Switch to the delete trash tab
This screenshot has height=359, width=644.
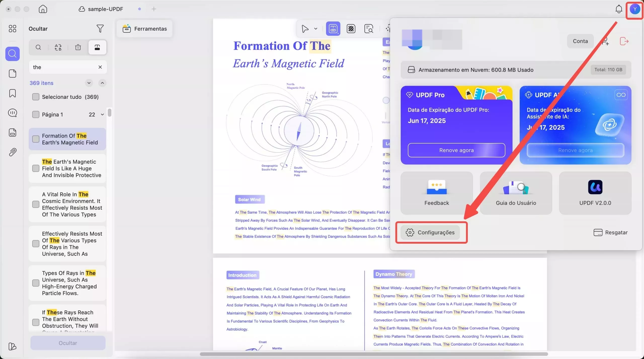[78, 47]
